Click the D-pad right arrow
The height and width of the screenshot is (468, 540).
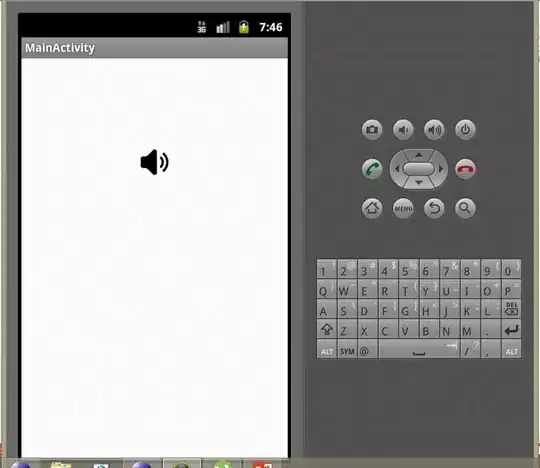pos(440,169)
